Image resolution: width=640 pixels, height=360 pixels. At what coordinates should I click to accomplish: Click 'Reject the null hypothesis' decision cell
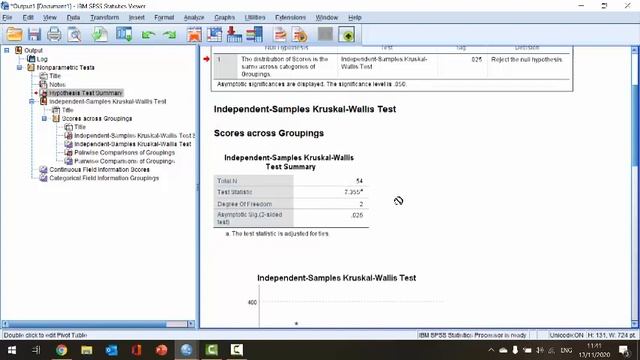coord(527,60)
